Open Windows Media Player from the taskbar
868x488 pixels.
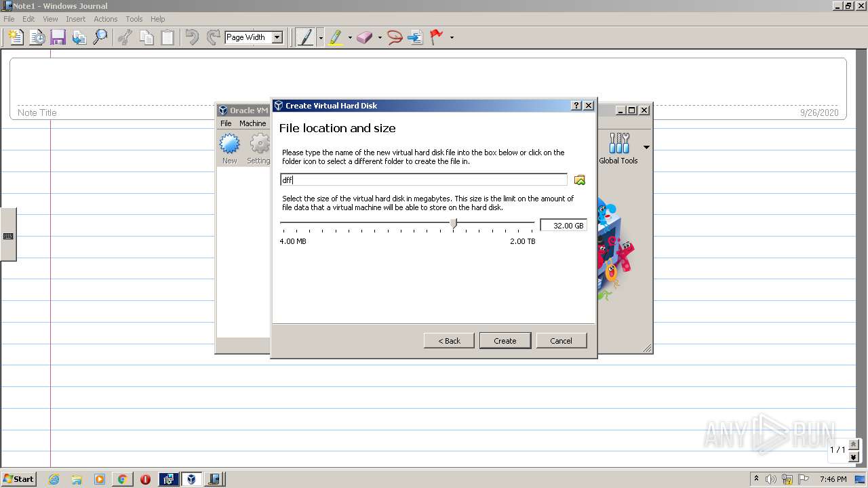100,479
